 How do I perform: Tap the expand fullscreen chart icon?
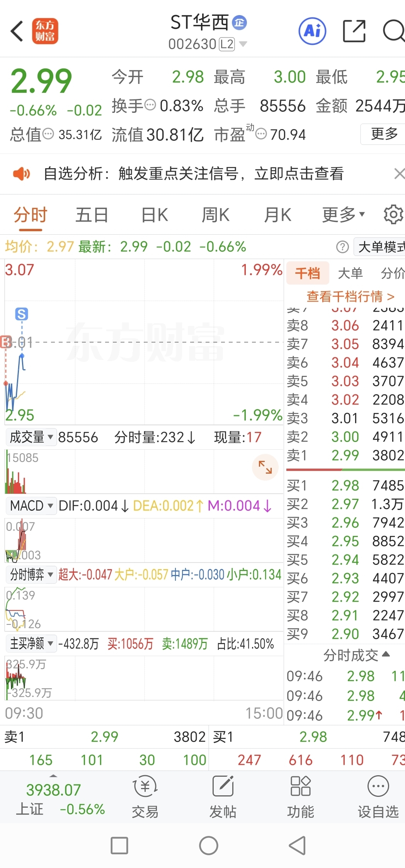tap(265, 467)
